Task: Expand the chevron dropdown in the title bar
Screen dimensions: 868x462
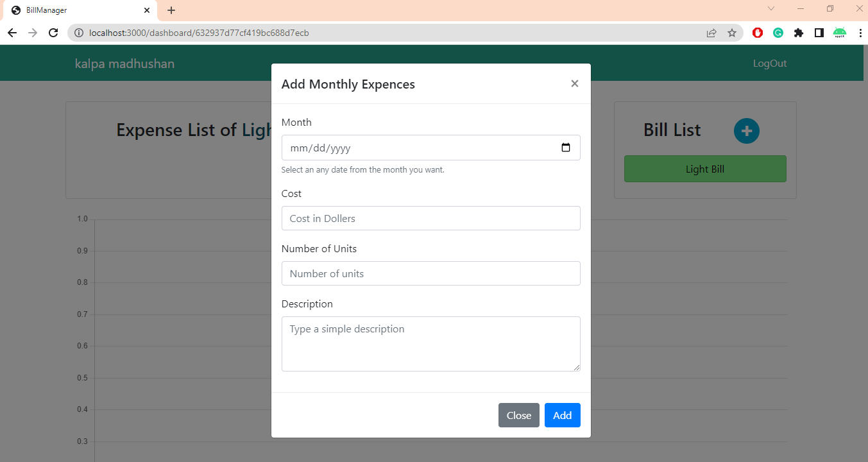Action: pos(770,10)
